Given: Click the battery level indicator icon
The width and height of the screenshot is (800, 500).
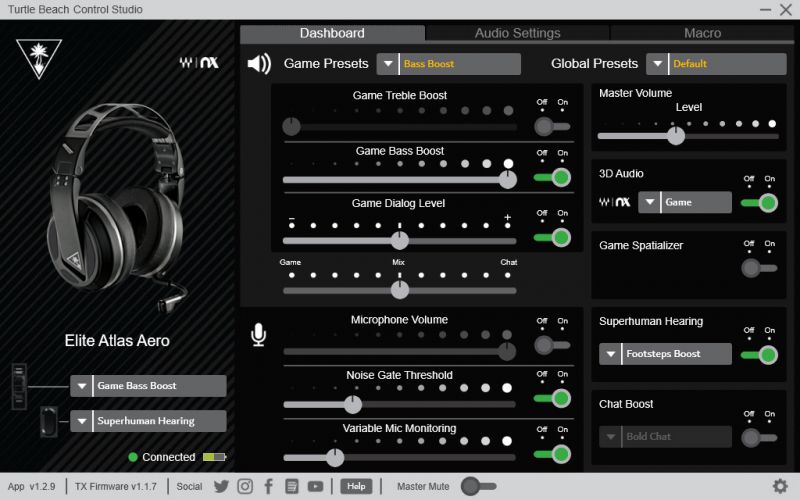Looking at the screenshot, I should click(214, 457).
